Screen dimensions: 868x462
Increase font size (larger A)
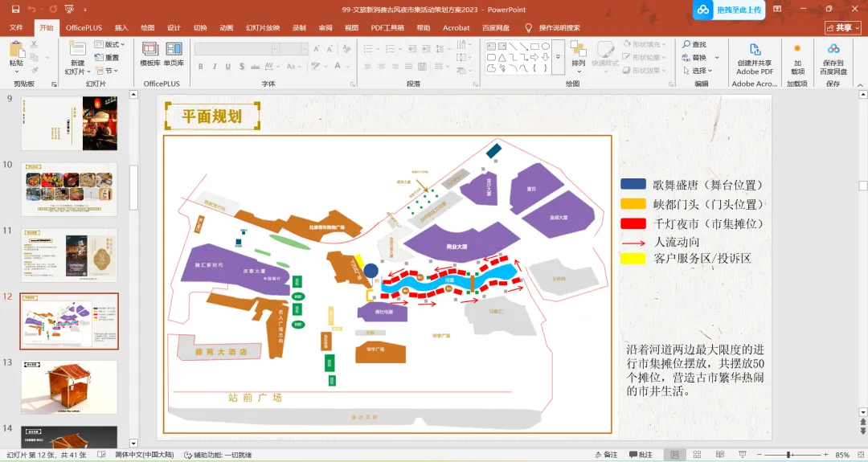[316, 49]
